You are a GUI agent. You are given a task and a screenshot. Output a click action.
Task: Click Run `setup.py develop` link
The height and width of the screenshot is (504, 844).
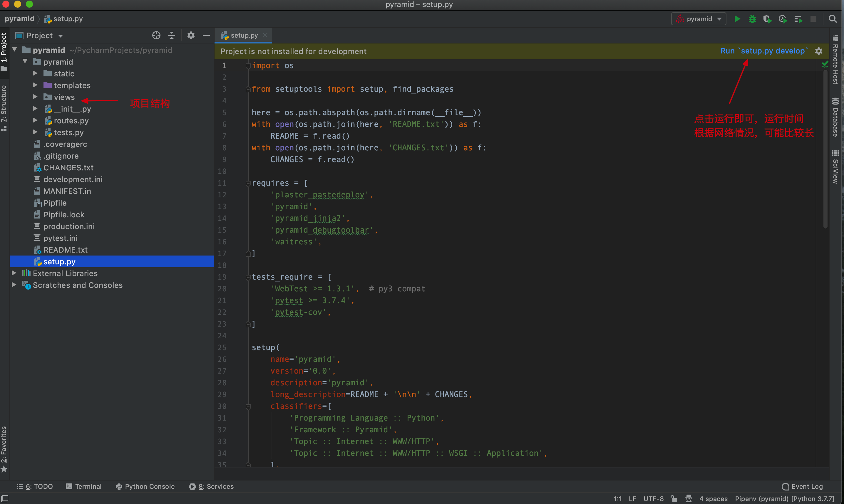coord(764,51)
